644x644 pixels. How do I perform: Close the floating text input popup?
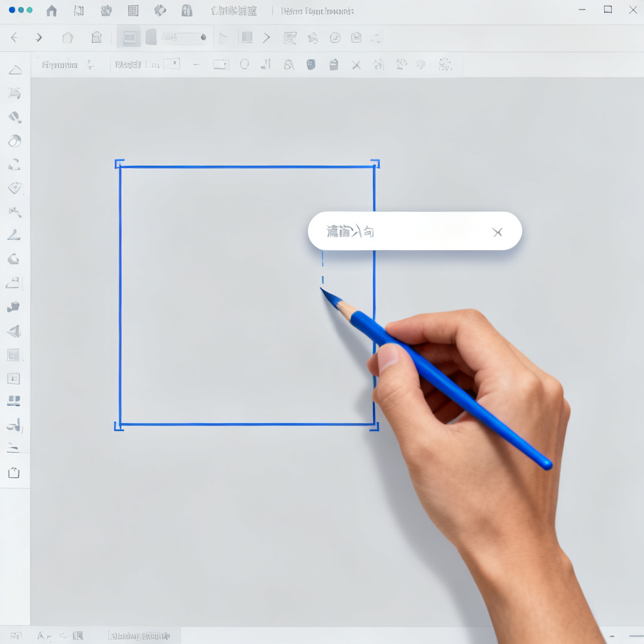(x=497, y=233)
